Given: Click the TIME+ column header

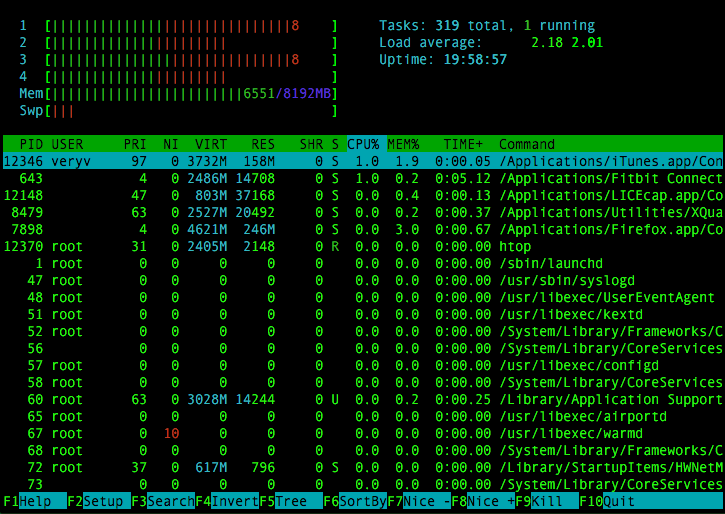Looking at the screenshot, I should [462, 144].
